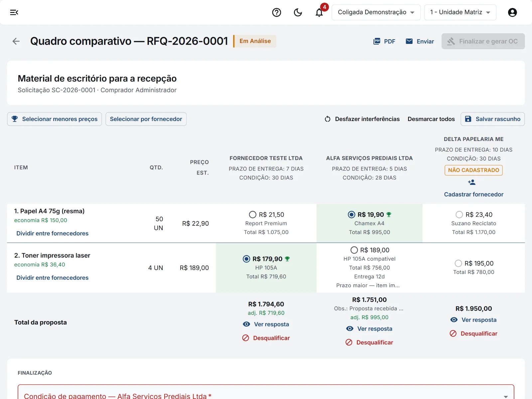Collapse the side menu with hamburger icon
This screenshot has height=399, width=532.
click(14, 12)
